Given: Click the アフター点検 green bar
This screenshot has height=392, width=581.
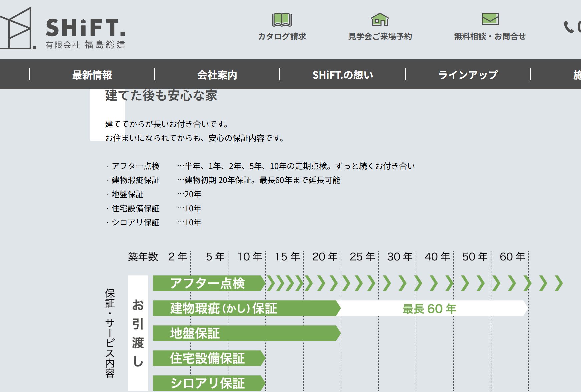Looking at the screenshot, I should click(207, 283).
